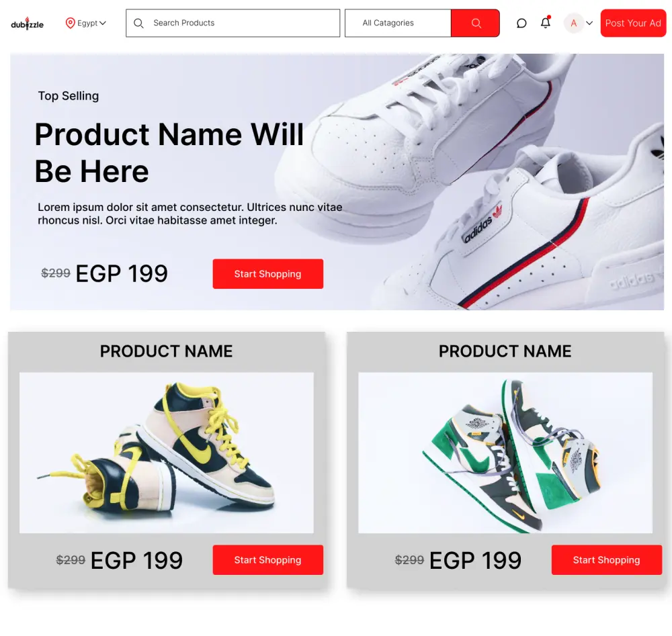Click the red search button
Image resolution: width=672 pixels, height=636 pixels.
click(x=475, y=23)
